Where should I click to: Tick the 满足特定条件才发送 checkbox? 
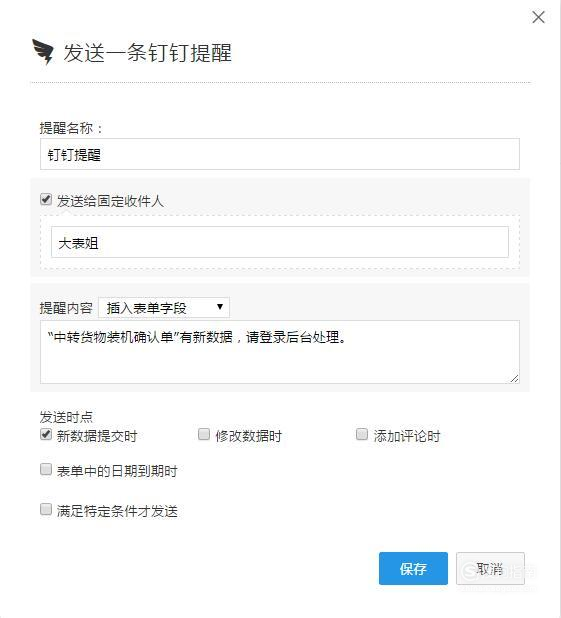(x=46, y=509)
